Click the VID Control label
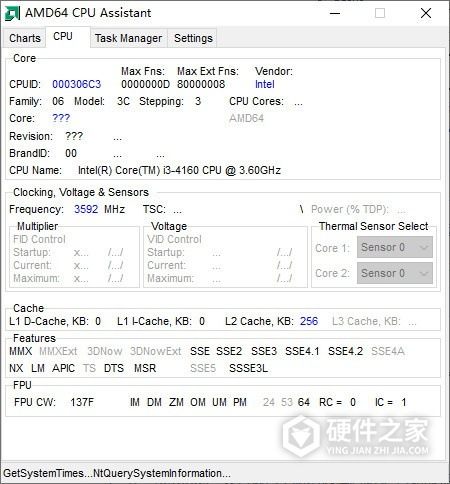This screenshot has width=450, height=484. (x=174, y=239)
